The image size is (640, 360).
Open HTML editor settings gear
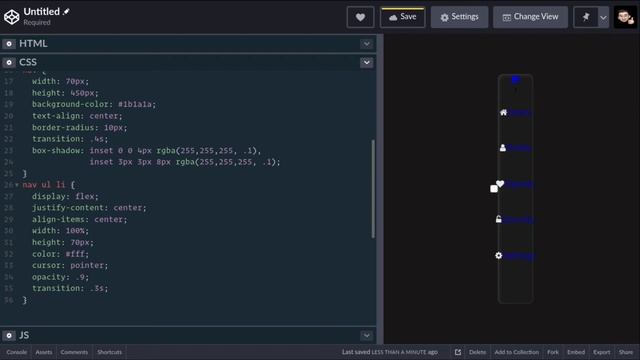(x=9, y=44)
